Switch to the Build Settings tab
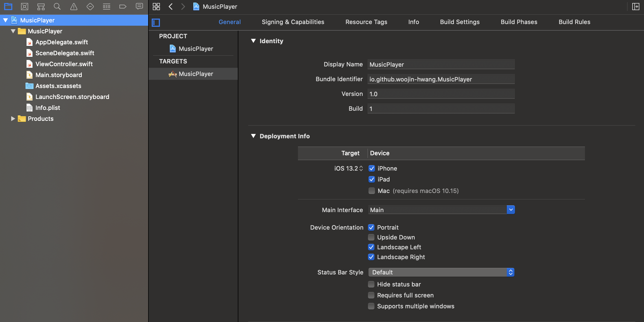The height and width of the screenshot is (322, 644). tap(459, 22)
